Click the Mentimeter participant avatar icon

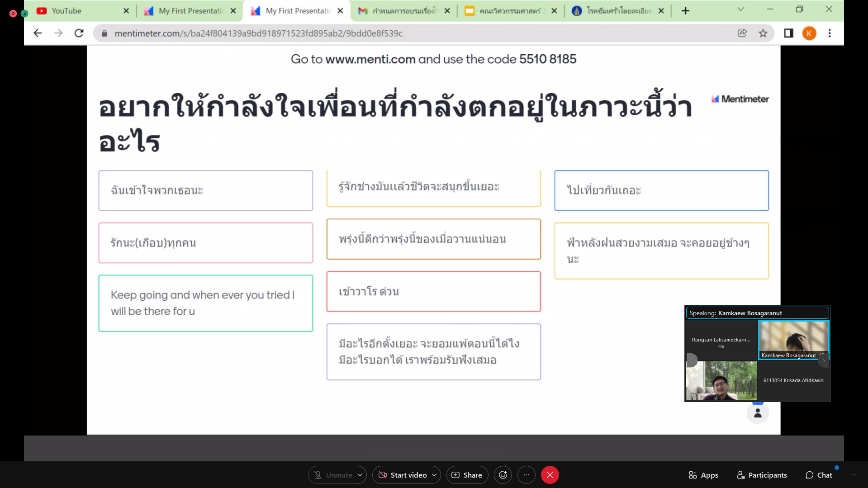point(758,413)
